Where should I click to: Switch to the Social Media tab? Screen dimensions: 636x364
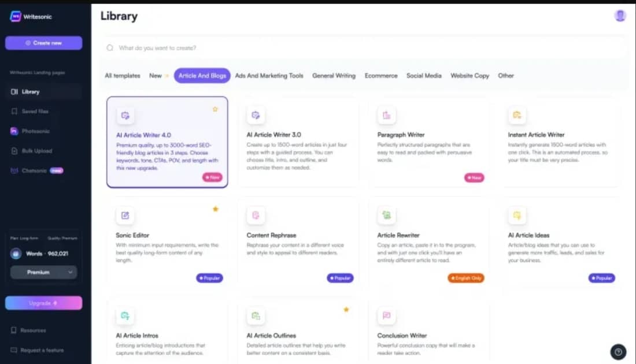click(x=424, y=76)
